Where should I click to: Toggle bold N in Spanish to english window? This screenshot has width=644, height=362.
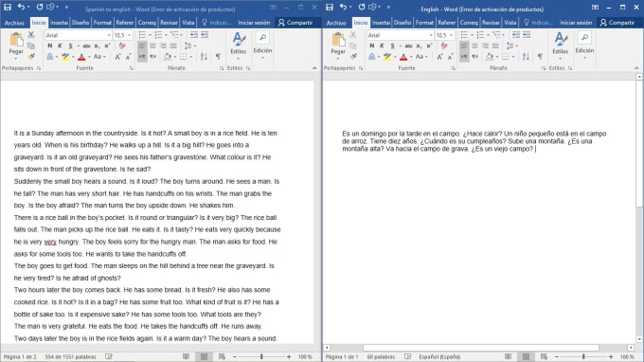[x=50, y=45]
